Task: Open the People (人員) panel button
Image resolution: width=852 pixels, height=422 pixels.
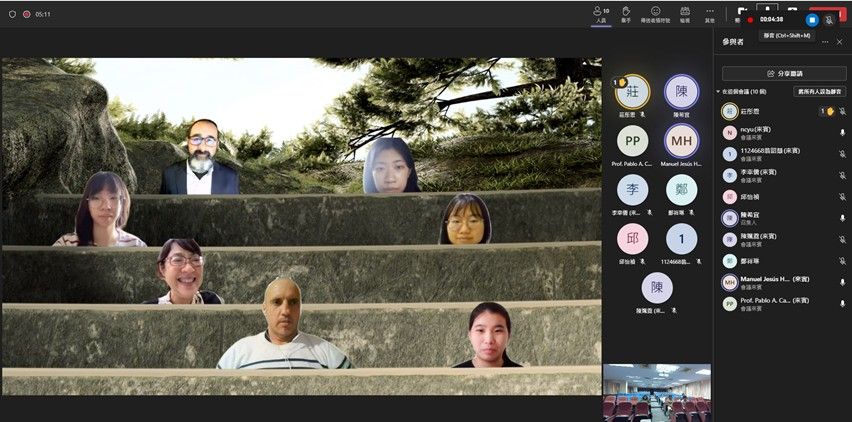Action: click(601, 15)
